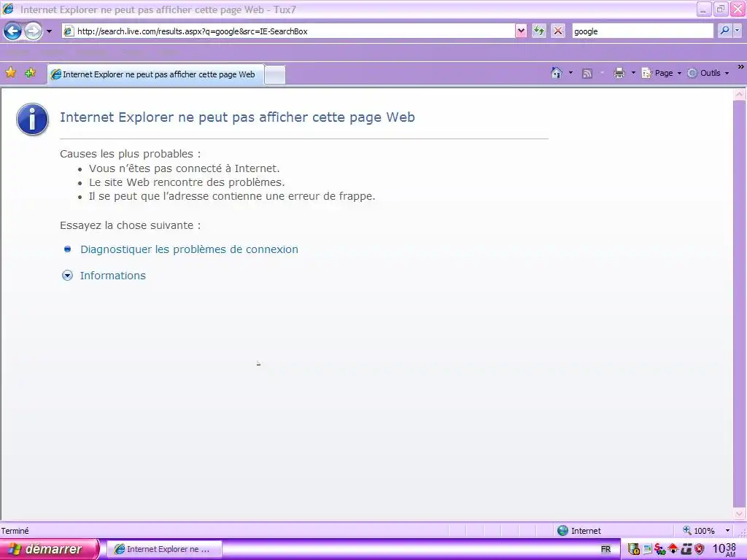Click the monitor display tray icon

point(648,550)
